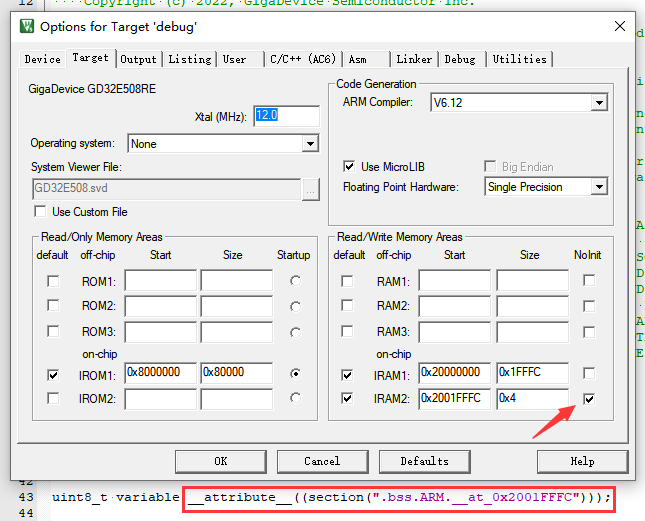The image size is (645, 521).
Task: Switch to the C/C++ (AC6) tab
Action: [303, 60]
